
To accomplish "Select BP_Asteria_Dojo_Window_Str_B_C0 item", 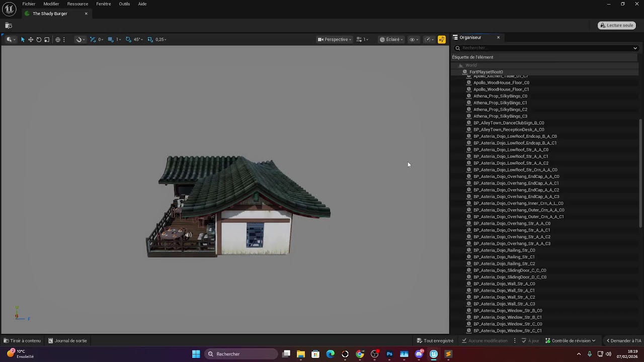I will click(x=508, y=311).
